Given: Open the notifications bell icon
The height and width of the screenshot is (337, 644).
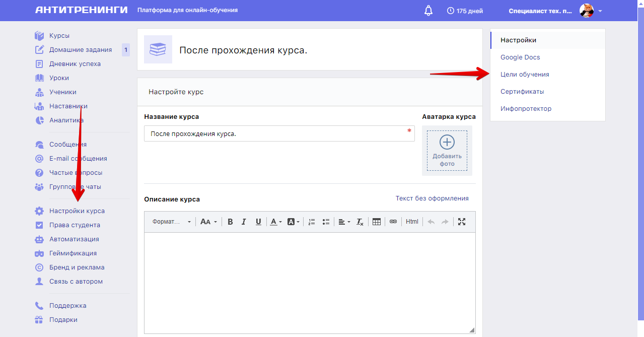Looking at the screenshot, I should tap(428, 10).
